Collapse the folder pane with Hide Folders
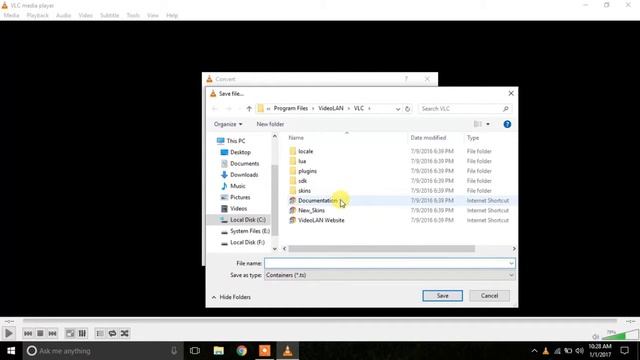Image resolution: width=640 pixels, height=360 pixels. (231, 297)
